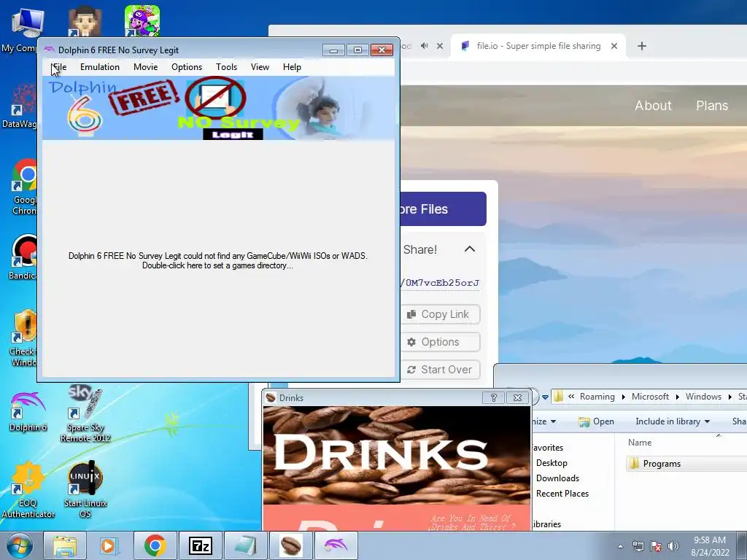
Task: Expand the arrow after Microsoft in path
Action: pyautogui.click(x=677, y=397)
